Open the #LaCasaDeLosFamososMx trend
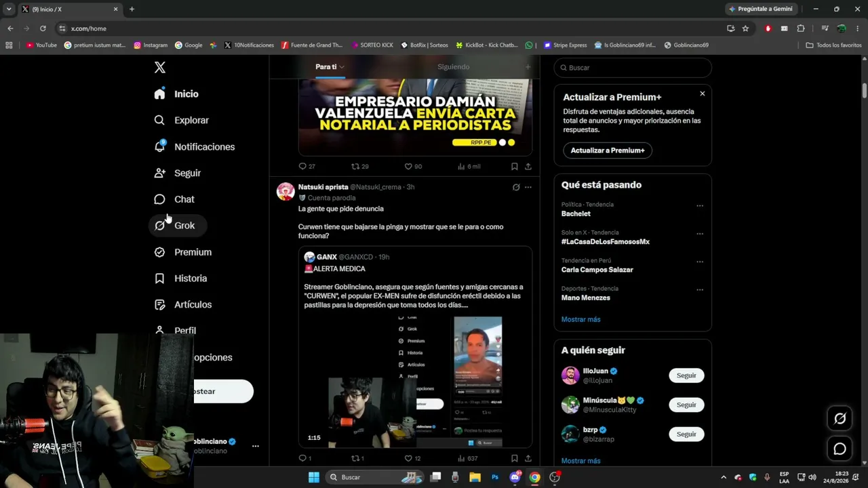Viewport: 868px width, 488px height. (606, 242)
